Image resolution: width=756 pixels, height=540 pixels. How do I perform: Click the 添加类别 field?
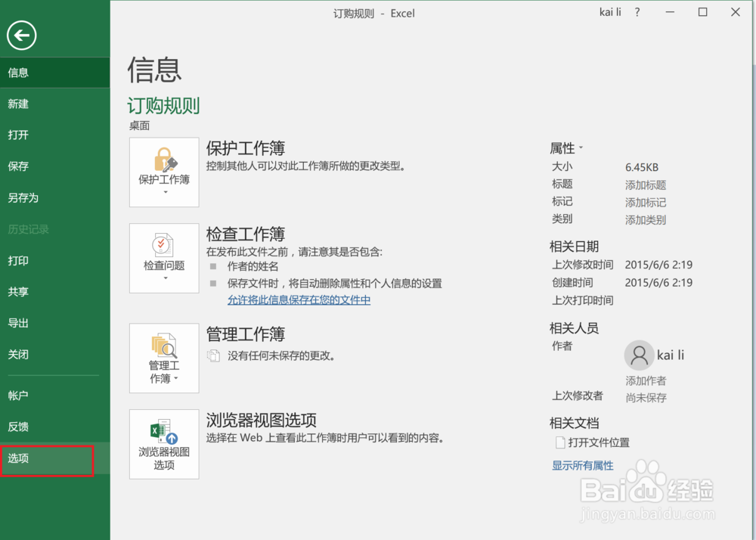tap(646, 220)
